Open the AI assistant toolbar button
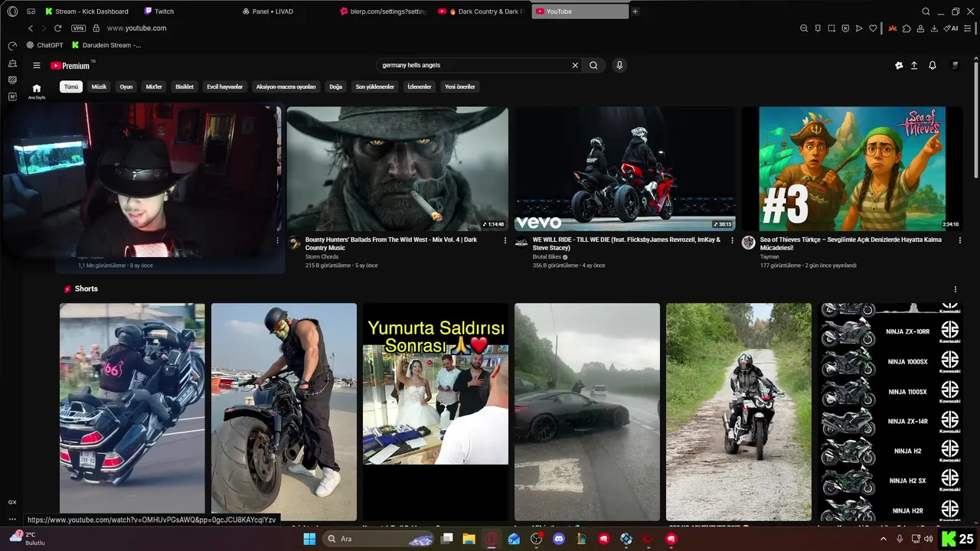This screenshot has height=551, width=980. pos(951,28)
